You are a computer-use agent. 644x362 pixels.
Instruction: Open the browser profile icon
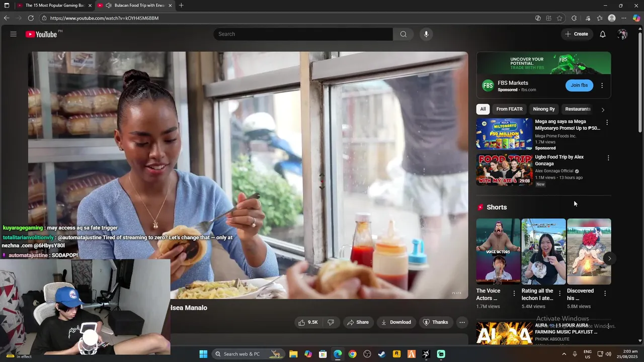[612, 18]
